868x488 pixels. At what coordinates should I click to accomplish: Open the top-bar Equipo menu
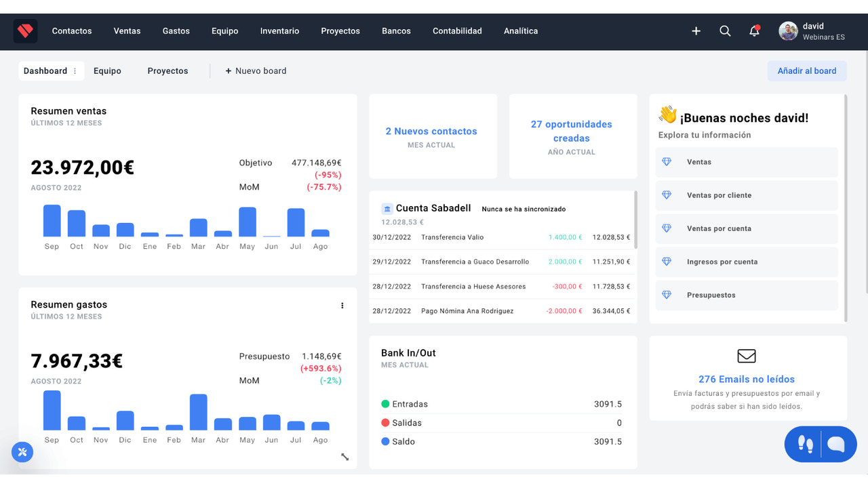[x=225, y=31]
